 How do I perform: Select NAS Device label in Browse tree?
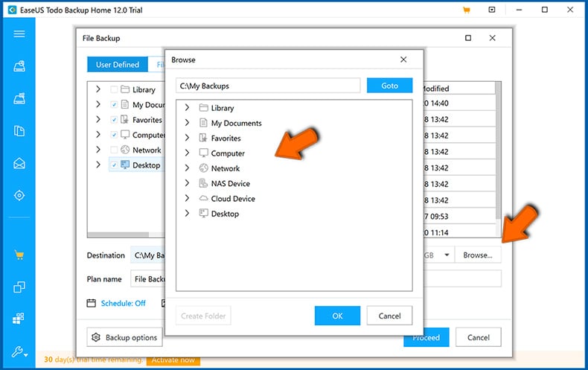[x=230, y=183]
